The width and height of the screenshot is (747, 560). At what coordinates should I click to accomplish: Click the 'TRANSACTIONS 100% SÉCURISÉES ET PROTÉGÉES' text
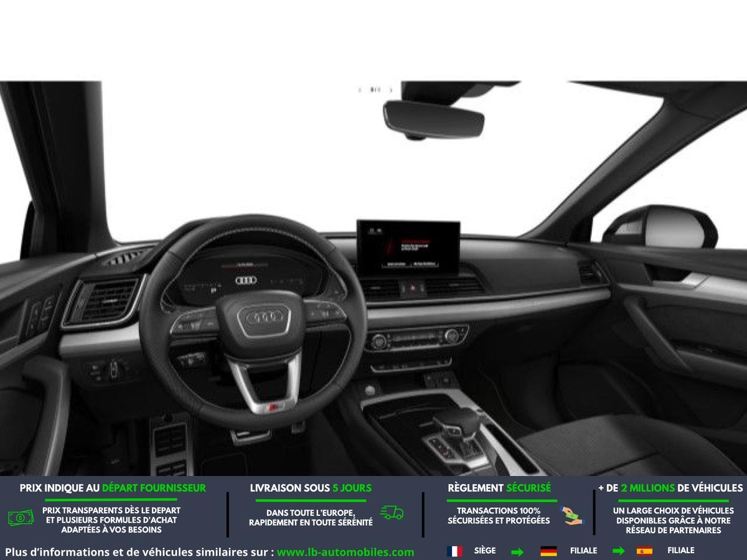(x=499, y=516)
